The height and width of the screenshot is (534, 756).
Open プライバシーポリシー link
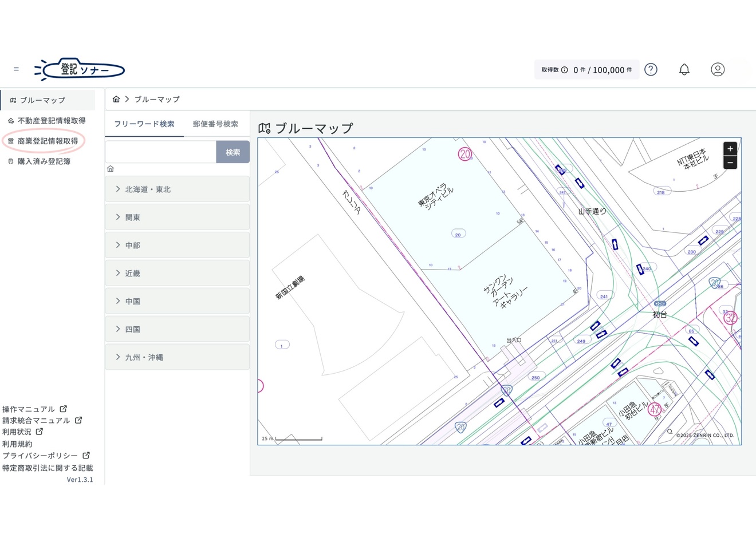click(46, 456)
